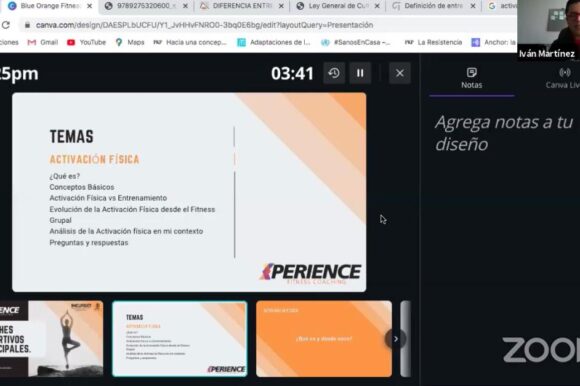Select the orange Activación Física slide thumbnail
This screenshot has height=386, width=580.
[x=324, y=339]
